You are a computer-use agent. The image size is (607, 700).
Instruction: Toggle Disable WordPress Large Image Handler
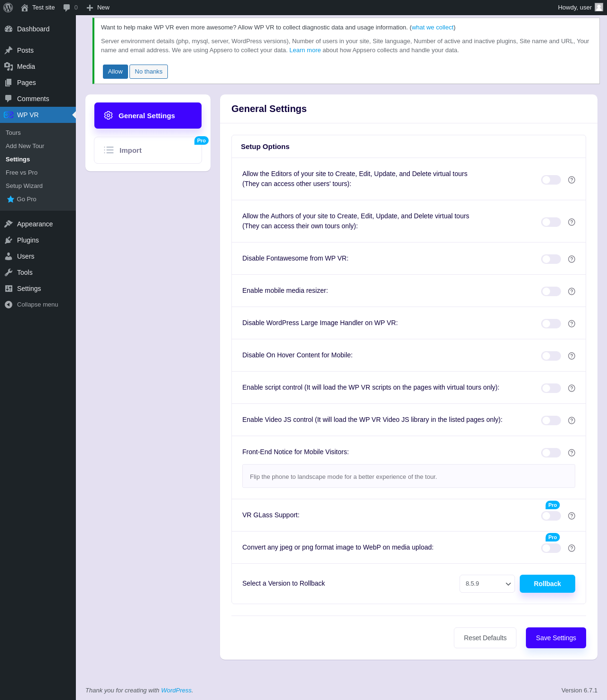551,324
